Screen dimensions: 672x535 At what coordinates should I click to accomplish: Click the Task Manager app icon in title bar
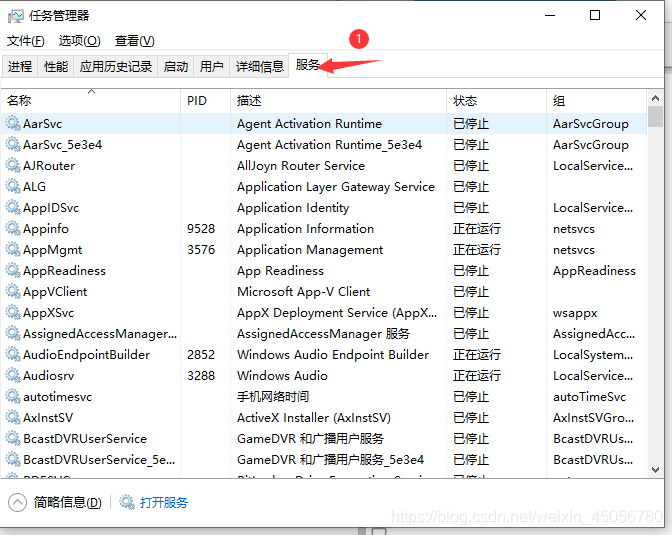[x=15, y=16]
